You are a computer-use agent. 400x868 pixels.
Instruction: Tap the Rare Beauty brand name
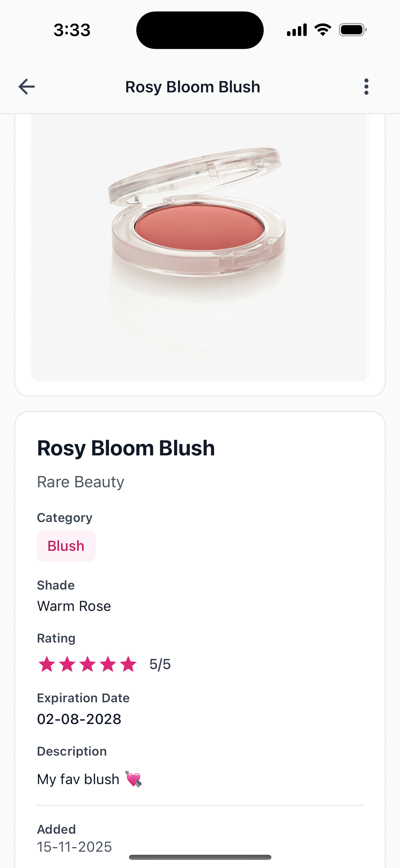point(80,482)
